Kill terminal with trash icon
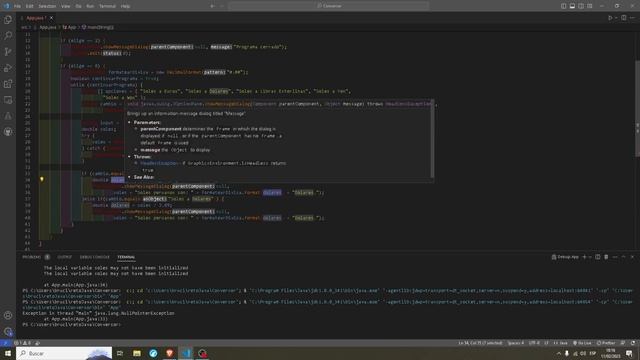 tap(606, 257)
